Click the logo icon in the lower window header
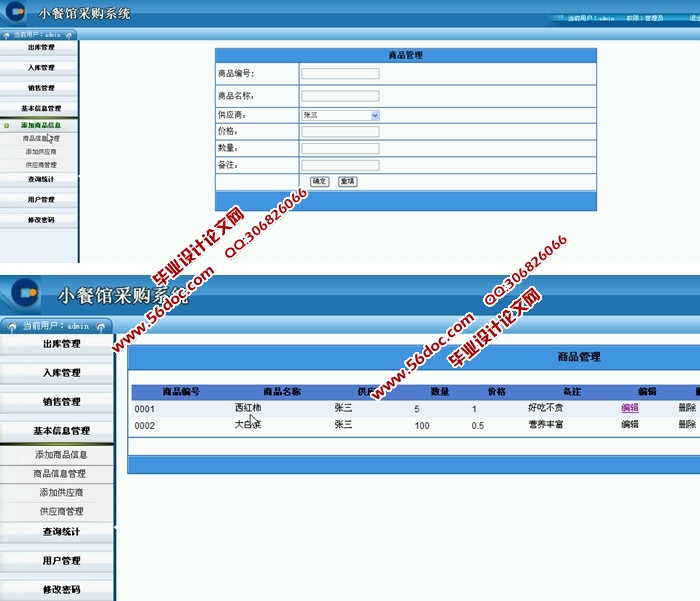Viewport: 700px width, 601px height. pyautogui.click(x=24, y=293)
